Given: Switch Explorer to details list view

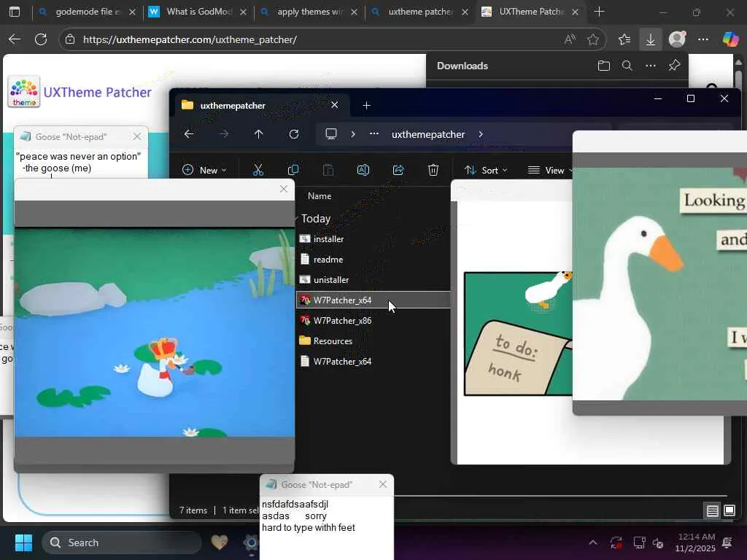Looking at the screenshot, I should (713, 511).
